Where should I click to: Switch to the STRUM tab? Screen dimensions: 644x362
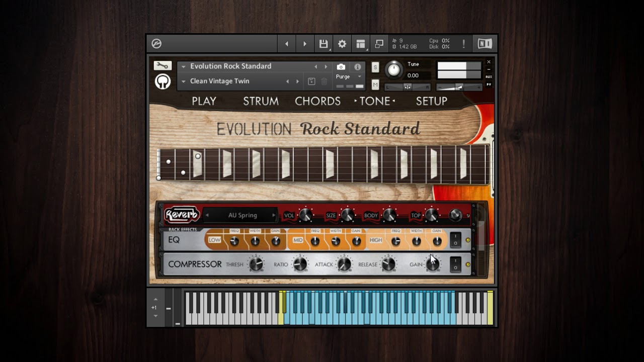click(x=261, y=101)
